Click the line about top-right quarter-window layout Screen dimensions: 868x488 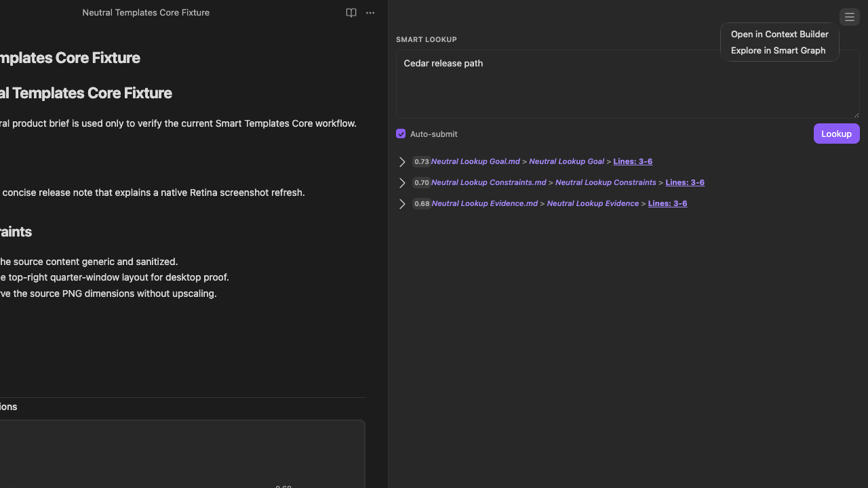115,277
